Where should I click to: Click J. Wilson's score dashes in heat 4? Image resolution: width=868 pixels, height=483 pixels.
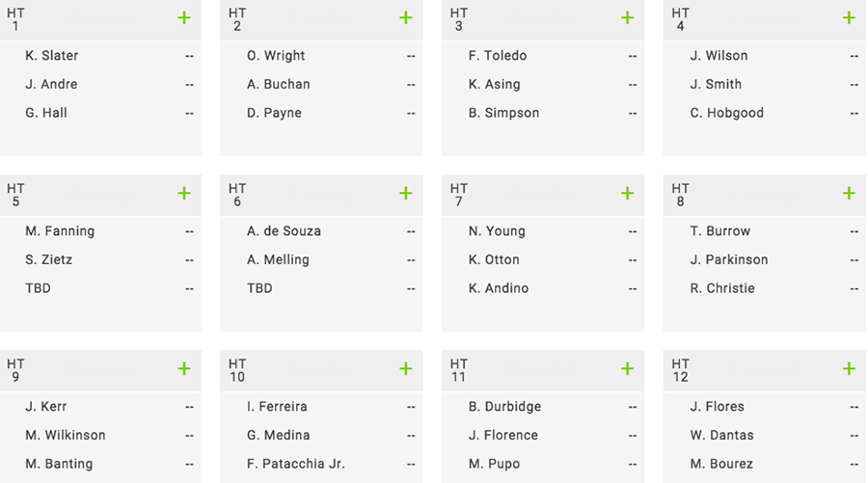tap(854, 56)
